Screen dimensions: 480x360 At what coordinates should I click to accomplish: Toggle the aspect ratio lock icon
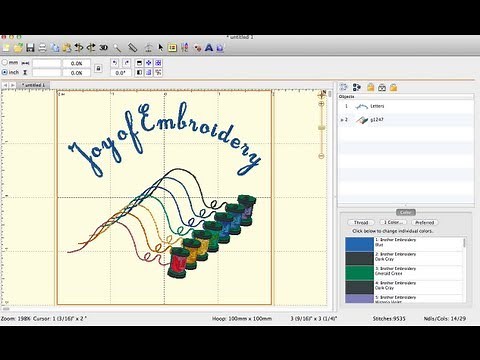[x=98, y=68]
